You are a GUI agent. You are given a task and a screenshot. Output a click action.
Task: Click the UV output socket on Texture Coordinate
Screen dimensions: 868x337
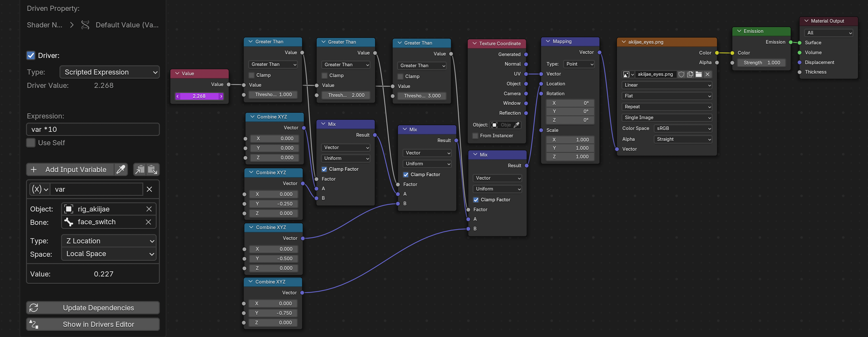pyautogui.click(x=526, y=74)
